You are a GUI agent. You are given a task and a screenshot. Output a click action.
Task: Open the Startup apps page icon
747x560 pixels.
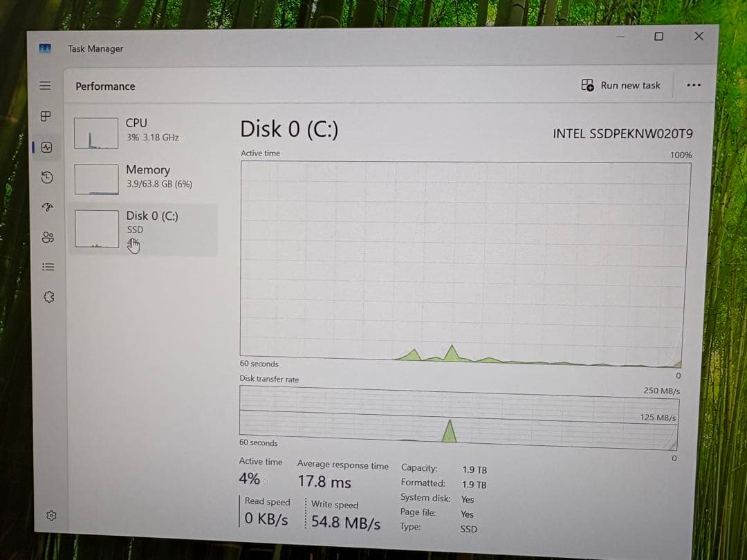point(47,207)
